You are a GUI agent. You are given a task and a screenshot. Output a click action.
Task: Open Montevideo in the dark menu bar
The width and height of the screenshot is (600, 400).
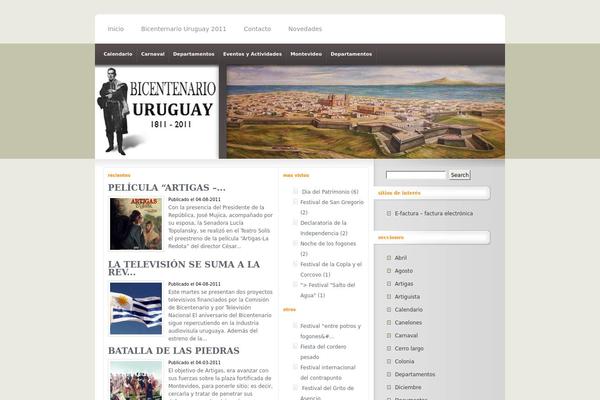pos(306,54)
